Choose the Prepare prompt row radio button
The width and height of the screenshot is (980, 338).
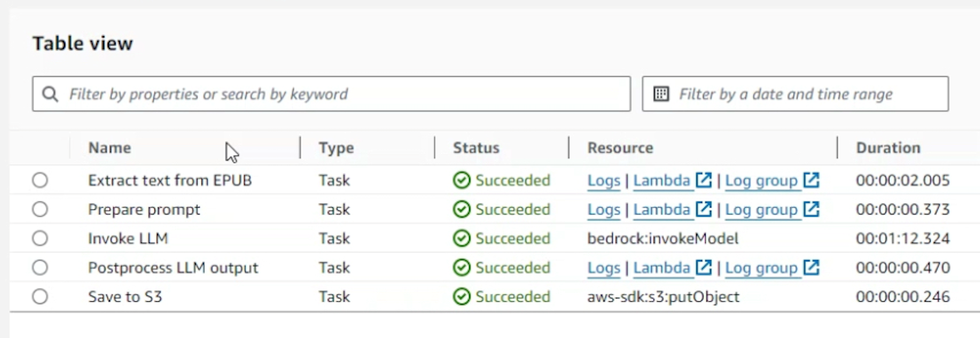(40, 209)
